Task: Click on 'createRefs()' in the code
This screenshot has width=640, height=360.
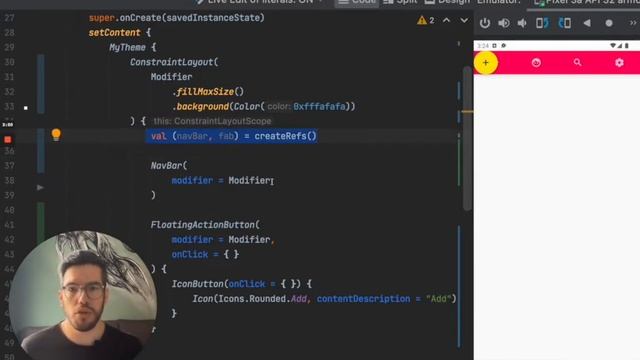Action: coord(285,136)
